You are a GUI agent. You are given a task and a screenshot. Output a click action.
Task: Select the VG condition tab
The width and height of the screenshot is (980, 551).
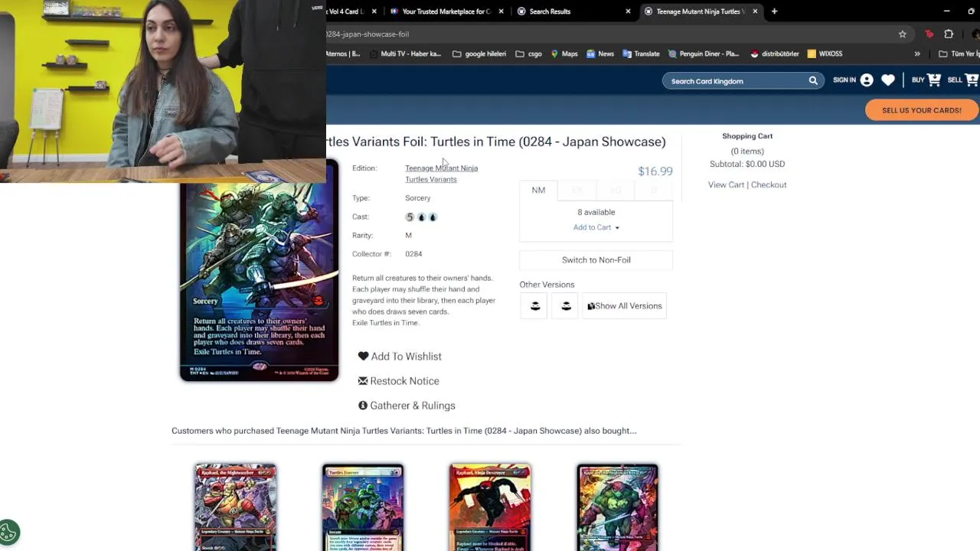616,191
